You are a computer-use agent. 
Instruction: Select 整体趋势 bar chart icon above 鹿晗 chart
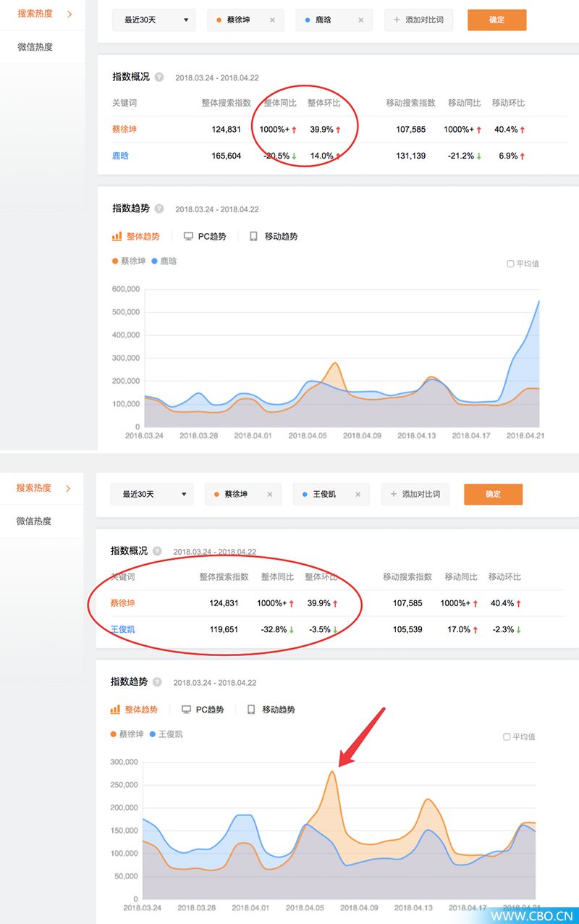tap(117, 237)
